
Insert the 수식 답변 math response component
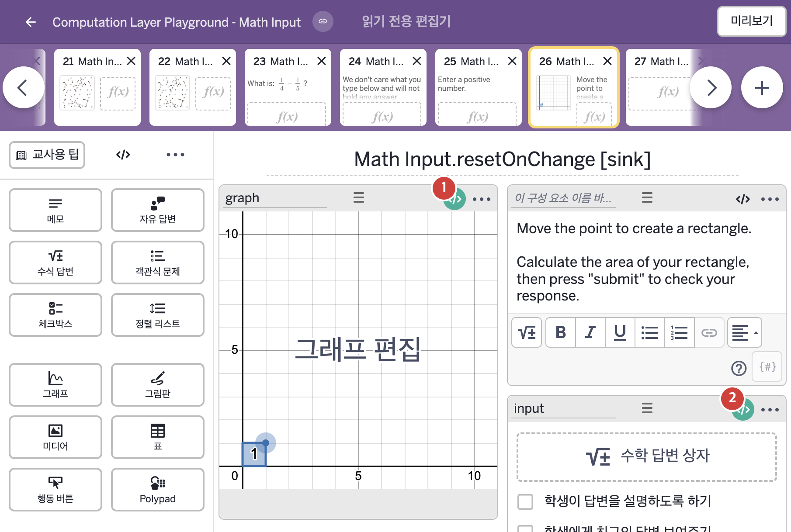click(x=56, y=263)
